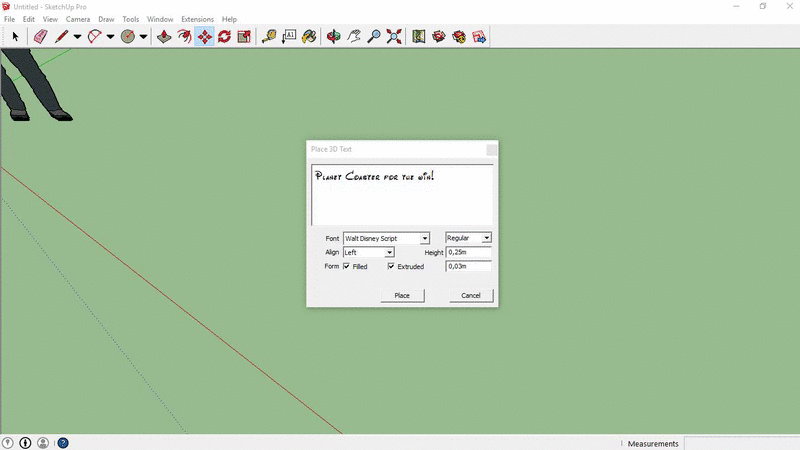This screenshot has width=800, height=450.
Task: Select the Tape Measure tool
Action: coord(269,36)
